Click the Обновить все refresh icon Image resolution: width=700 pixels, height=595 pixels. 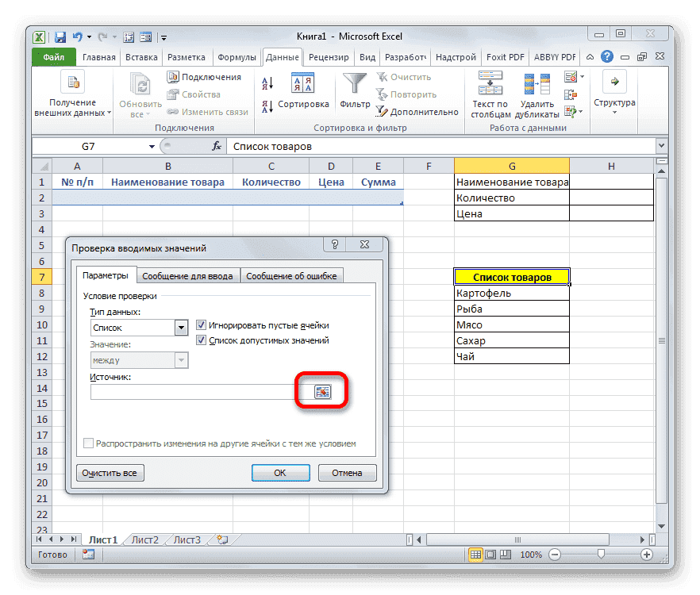click(x=140, y=83)
